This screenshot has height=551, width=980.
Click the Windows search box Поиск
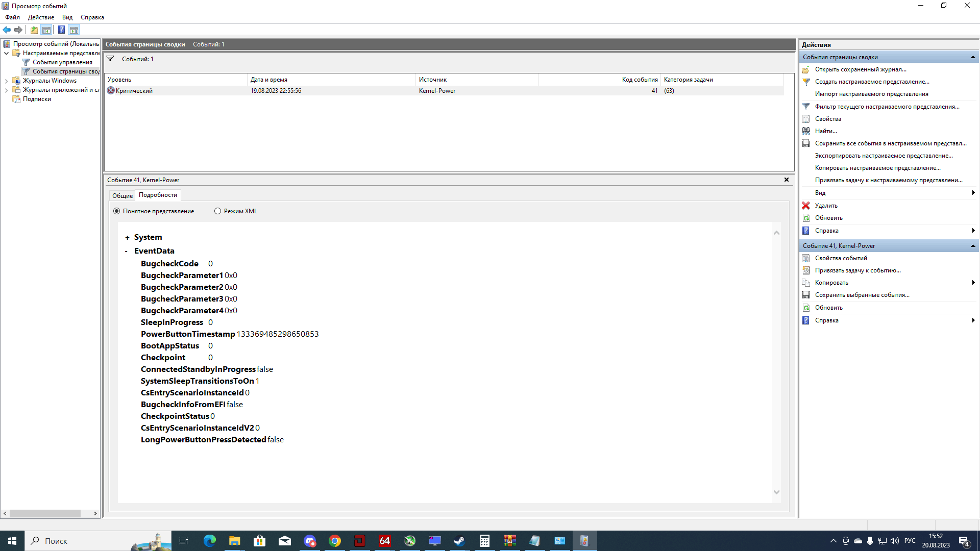point(97,541)
